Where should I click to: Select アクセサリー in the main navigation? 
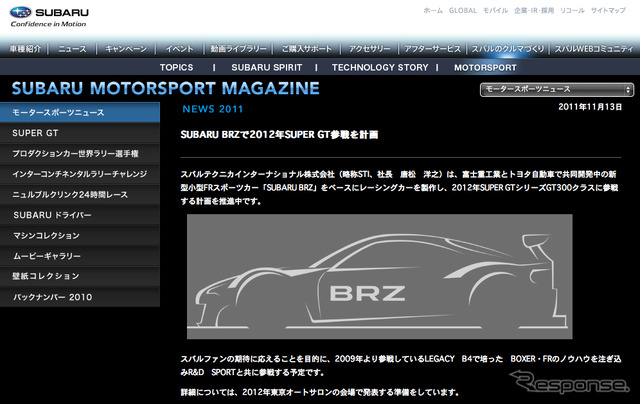(369, 49)
